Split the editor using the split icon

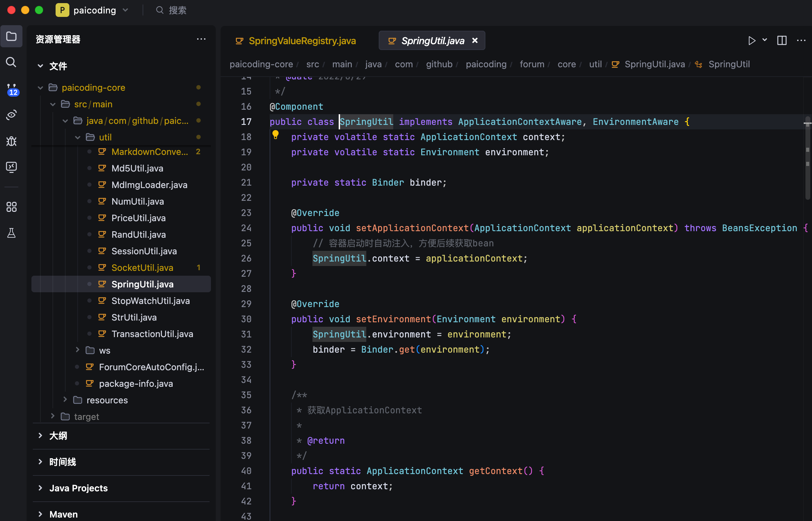782,40
